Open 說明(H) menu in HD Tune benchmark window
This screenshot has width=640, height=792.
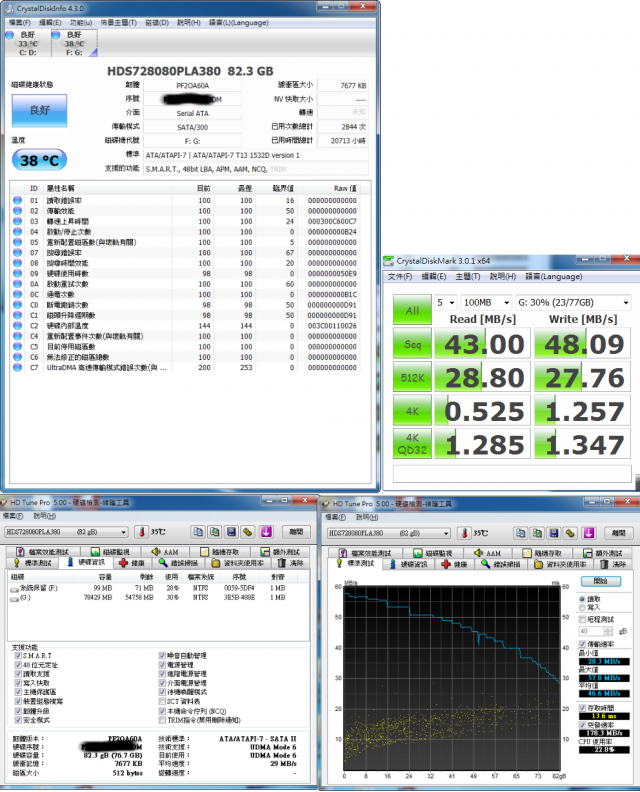coord(368,517)
